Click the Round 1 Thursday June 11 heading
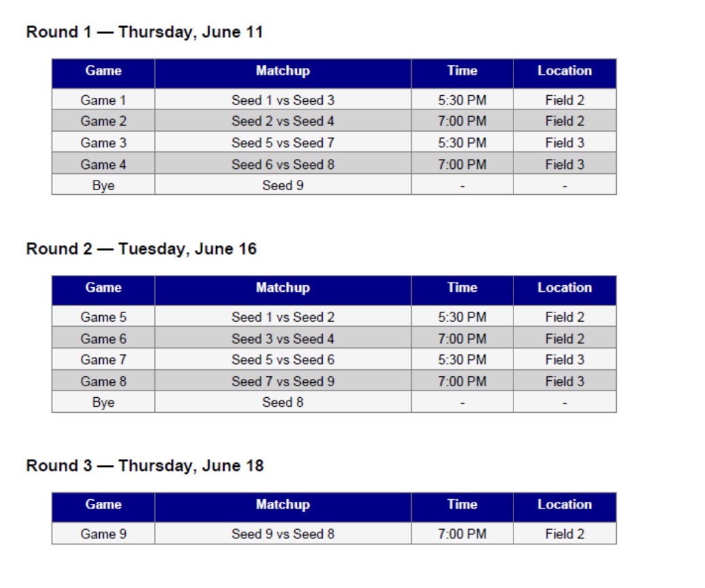 click(x=144, y=33)
